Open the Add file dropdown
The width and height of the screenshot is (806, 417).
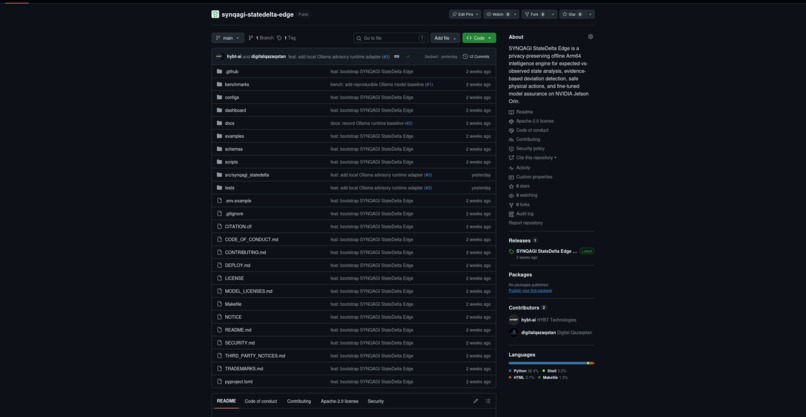445,38
